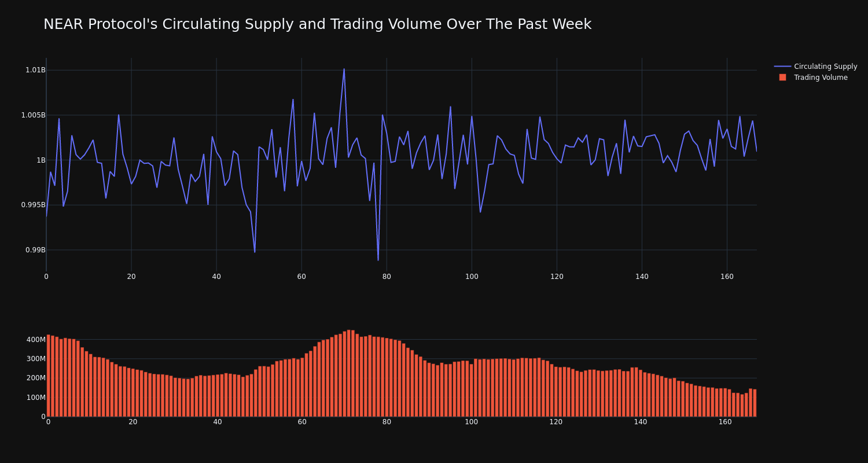Select the 1.01B y-axis label
868x463 pixels.
click(x=35, y=70)
